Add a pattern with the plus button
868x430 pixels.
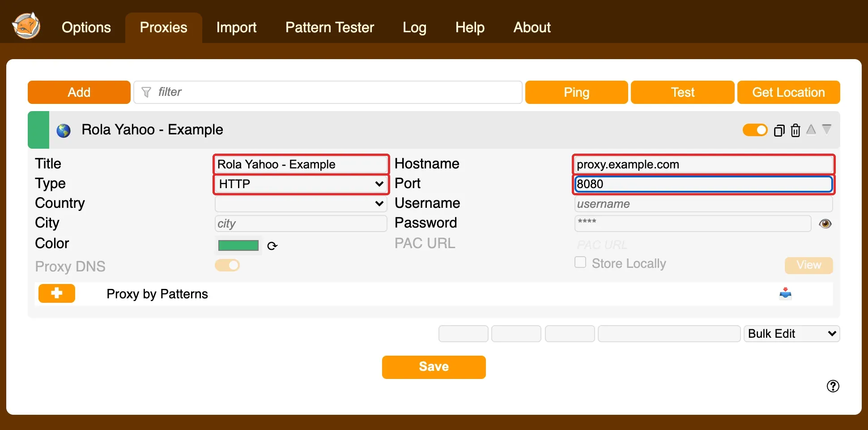pos(57,293)
